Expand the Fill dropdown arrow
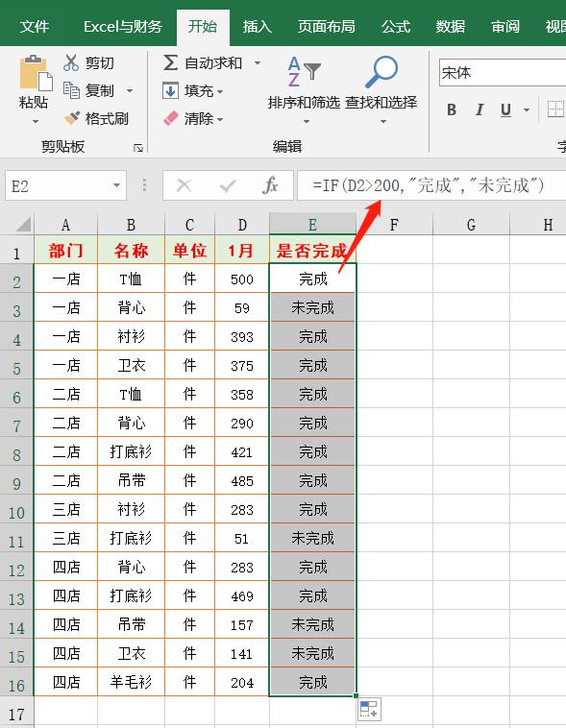The image size is (566, 728). [220, 91]
